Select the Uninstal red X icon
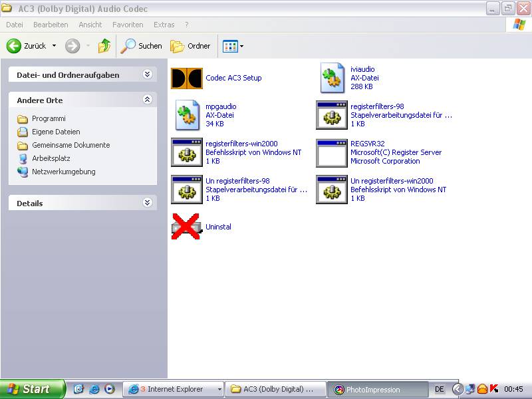Image resolution: width=532 pixels, height=399 pixels. point(186,227)
